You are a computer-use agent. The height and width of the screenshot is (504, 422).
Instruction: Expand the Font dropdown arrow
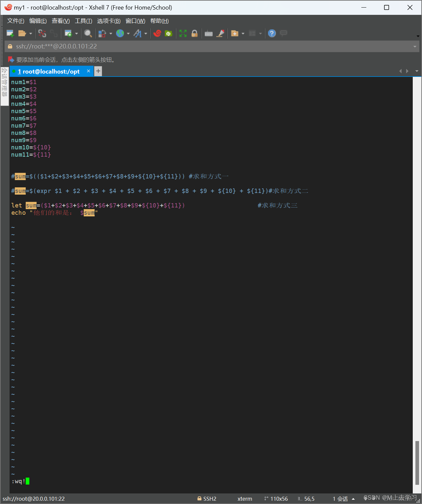(146, 33)
